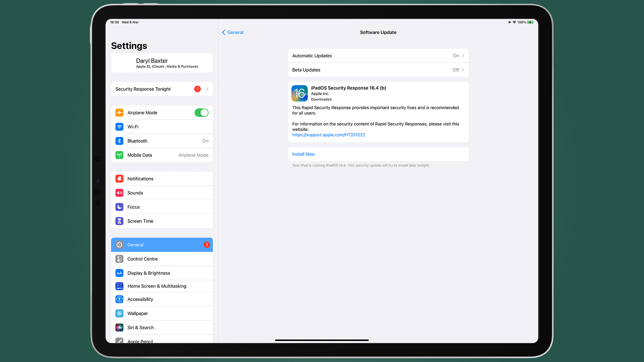644x362 pixels.
Task: Open the Notifications settings
Action: pyautogui.click(x=162, y=179)
